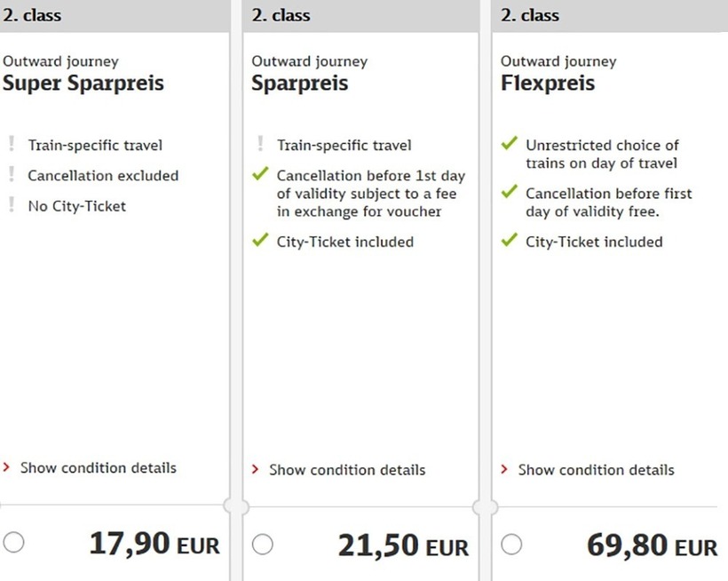Pick the Flexpreis 69,80 EUR radio button

[511, 544]
